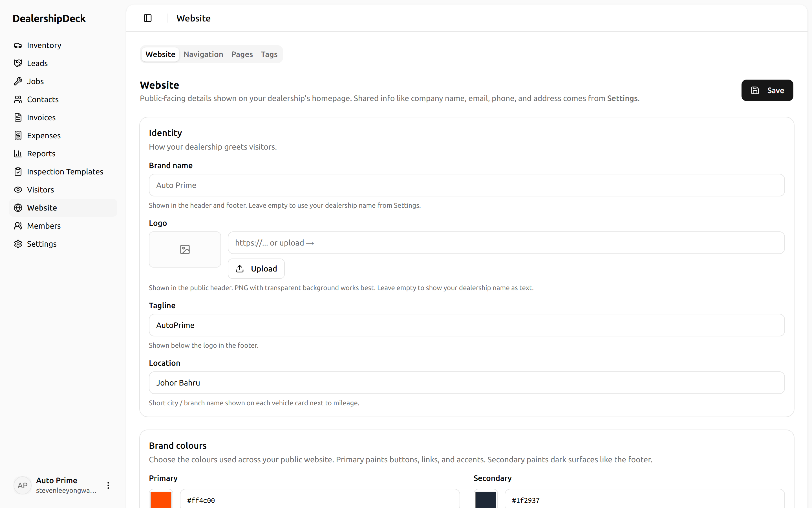
Task: Go to Leads in the sidebar
Action: point(63,63)
